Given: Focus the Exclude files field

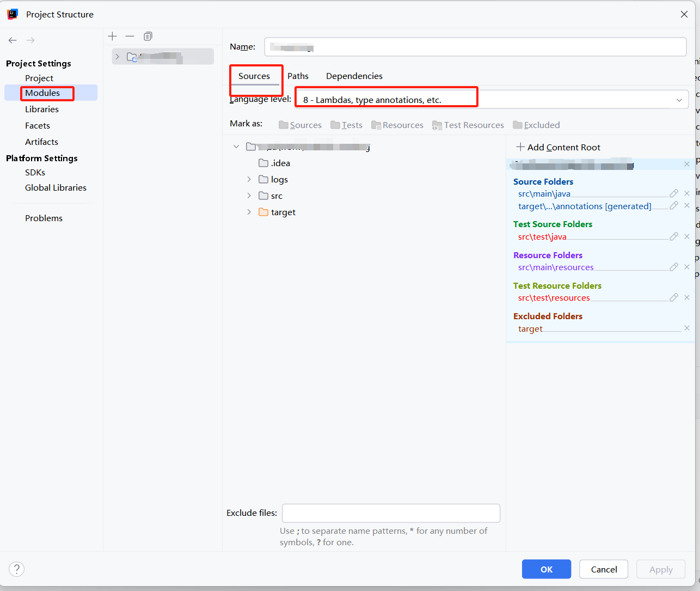Looking at the screenshot, I should click(391, 513).
